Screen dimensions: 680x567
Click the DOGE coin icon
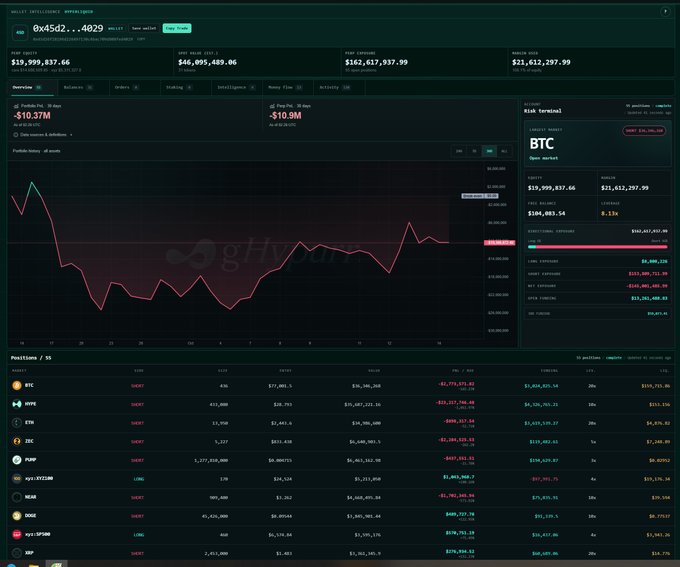[17, 516]
